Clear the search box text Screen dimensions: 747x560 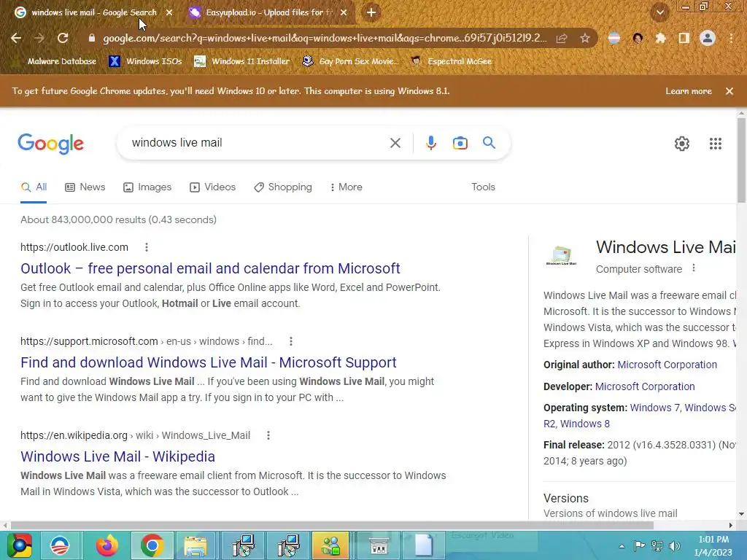(x=395, y=143)
